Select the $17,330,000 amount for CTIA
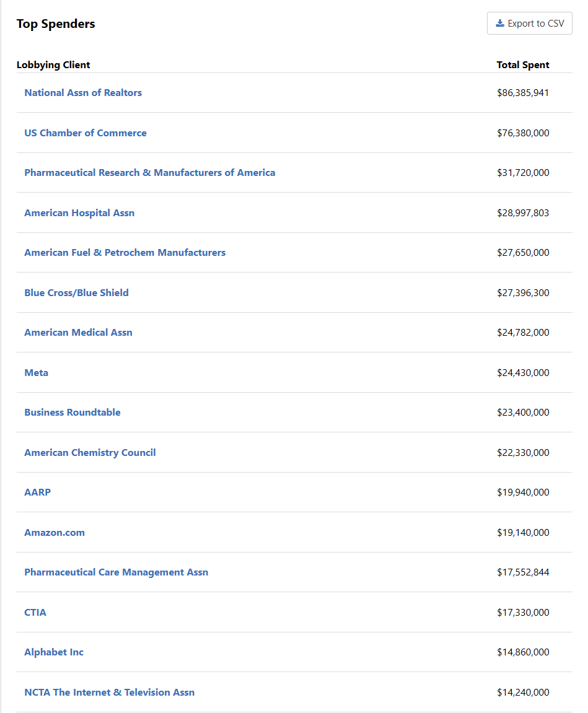Image resolution: width=588 pixels, height=713 pixels. click(523, 613)
